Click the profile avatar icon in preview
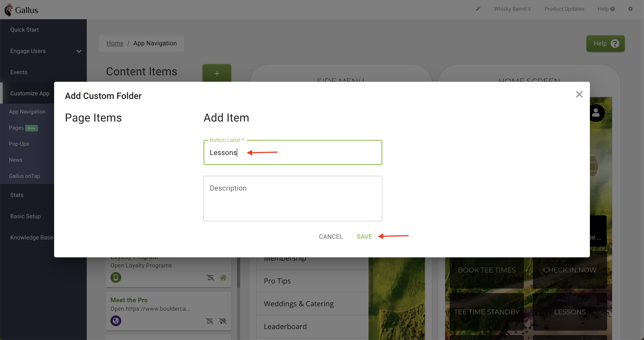 pos(596,113)
